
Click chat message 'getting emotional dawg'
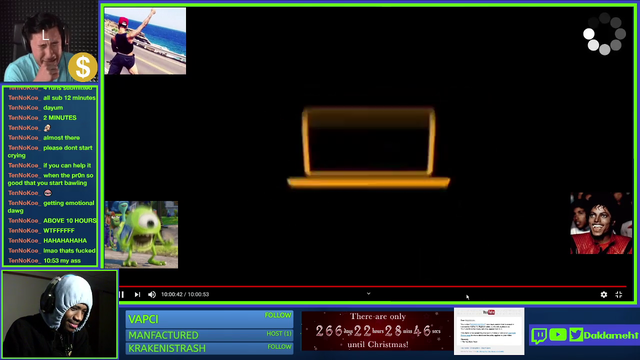51,207
